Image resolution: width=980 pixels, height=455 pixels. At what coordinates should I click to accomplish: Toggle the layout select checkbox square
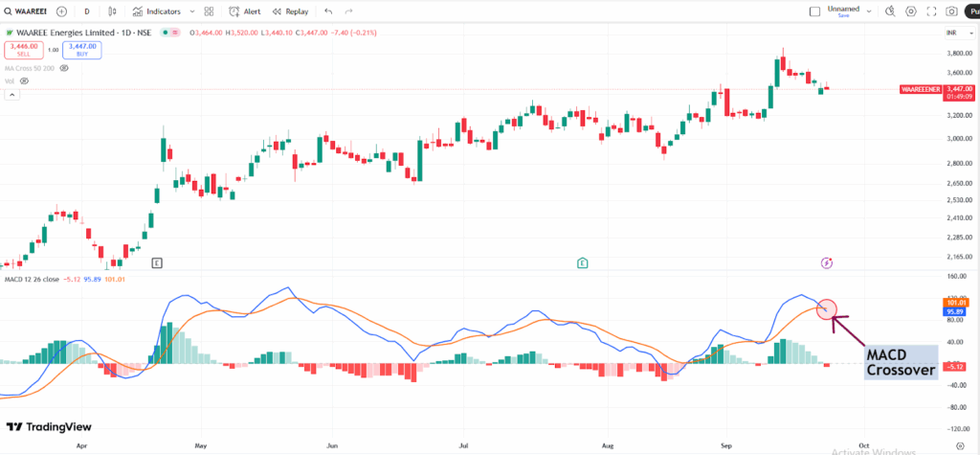click(814, 11)
